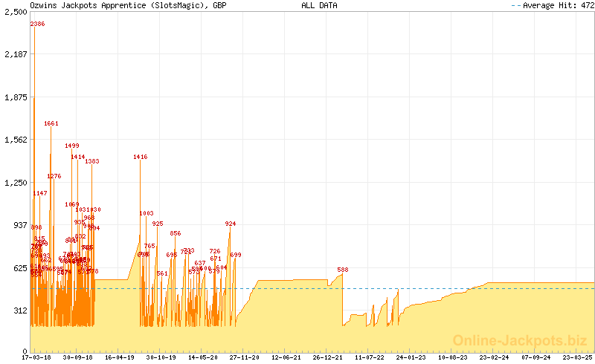Viewport: 595px width, 364px height.
Task: Select the 1661 peak data label
Action: pyautogui.click(x=51, y=123)
